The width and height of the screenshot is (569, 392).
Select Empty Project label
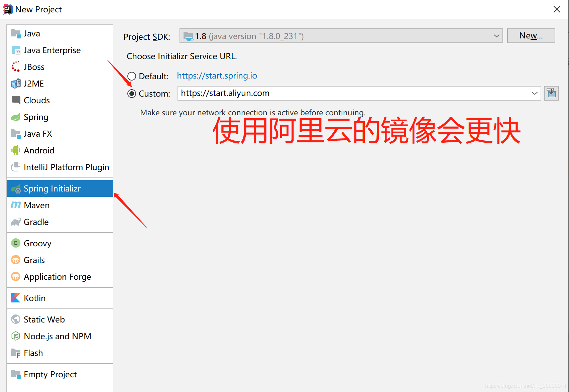point(50,375)
